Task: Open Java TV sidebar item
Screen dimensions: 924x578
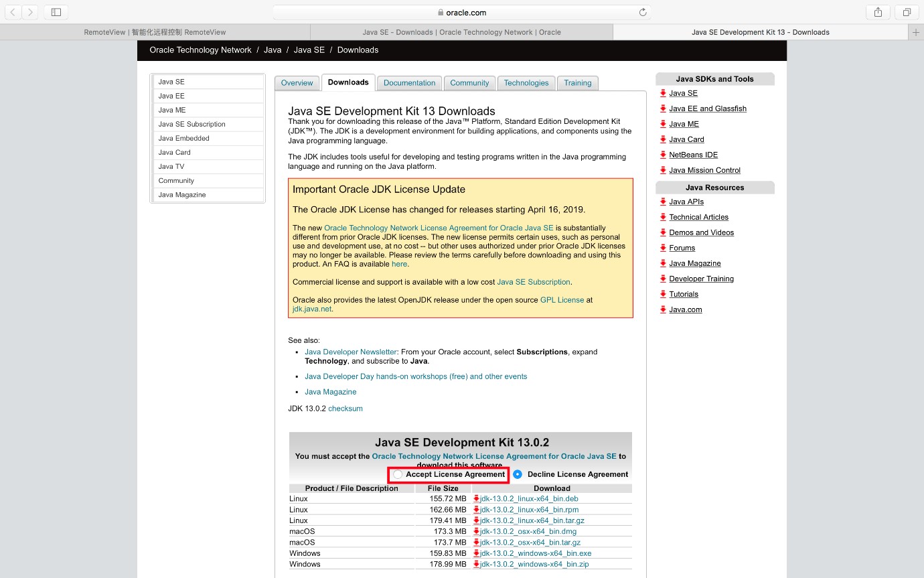Action: click(x=208, y=166)
